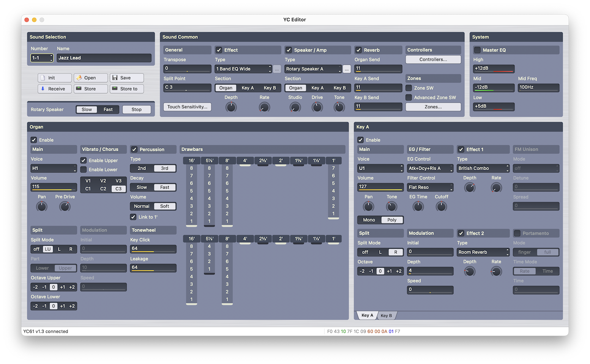
Task: Toggle the Zone SW checkbox
Action: click(x=409, y=88)
